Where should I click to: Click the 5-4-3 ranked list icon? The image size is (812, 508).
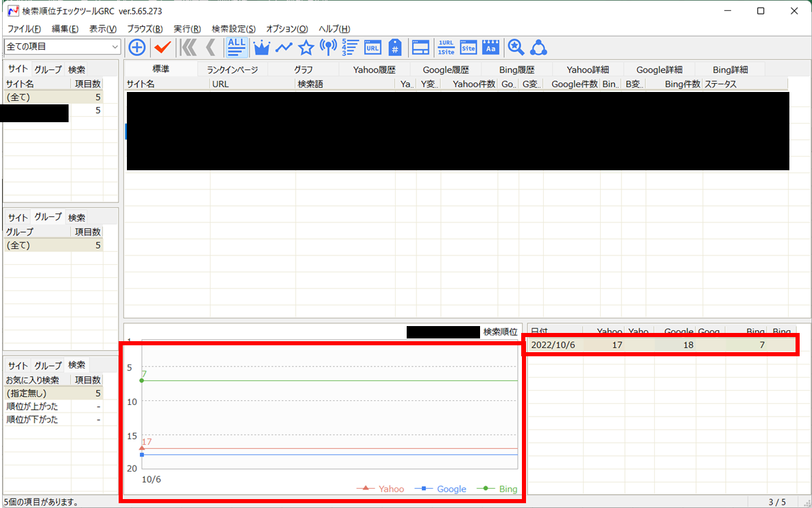pos(350,47)
